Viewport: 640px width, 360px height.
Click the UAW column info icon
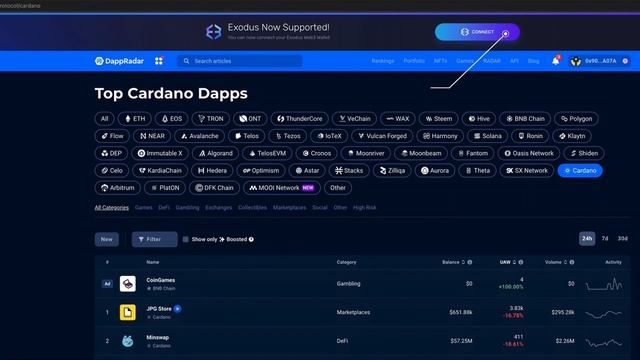pyautogui.click(x=521, y=262)
